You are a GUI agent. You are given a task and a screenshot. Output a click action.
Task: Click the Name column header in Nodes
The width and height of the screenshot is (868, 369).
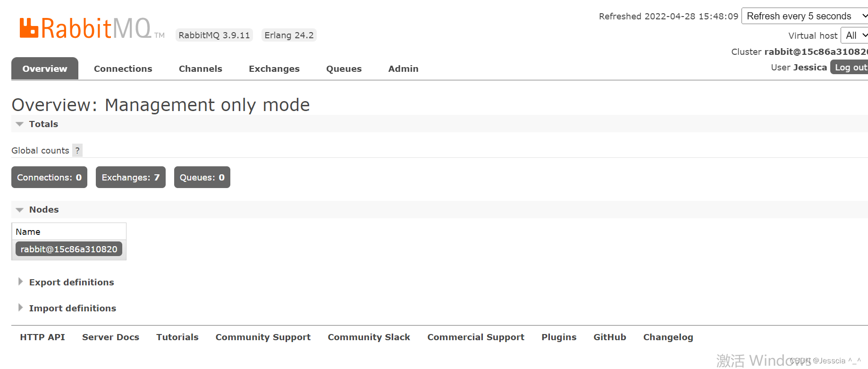pyautogui.click(x=28, y=232)
